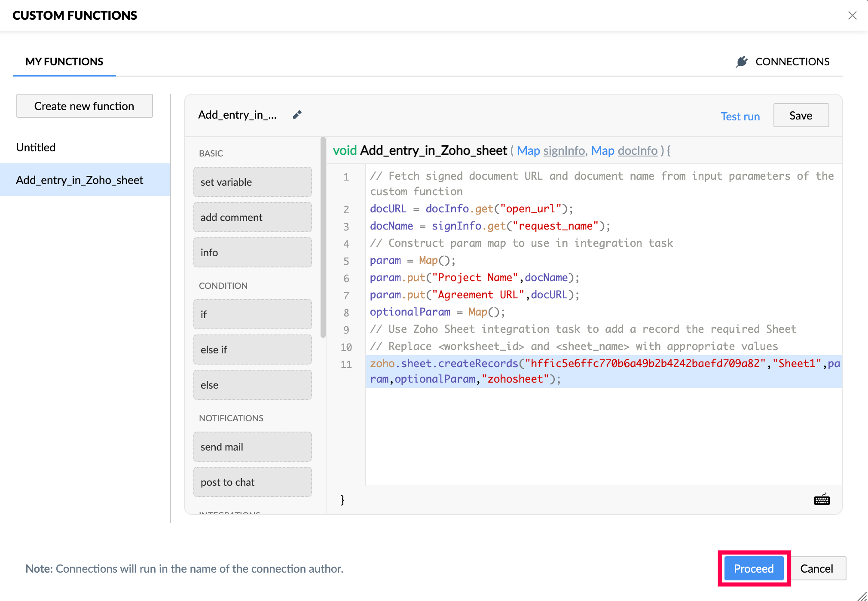Click the "Project Name" put statement line
The height and width of the screenshot is (601, 868).
[474, 277]
